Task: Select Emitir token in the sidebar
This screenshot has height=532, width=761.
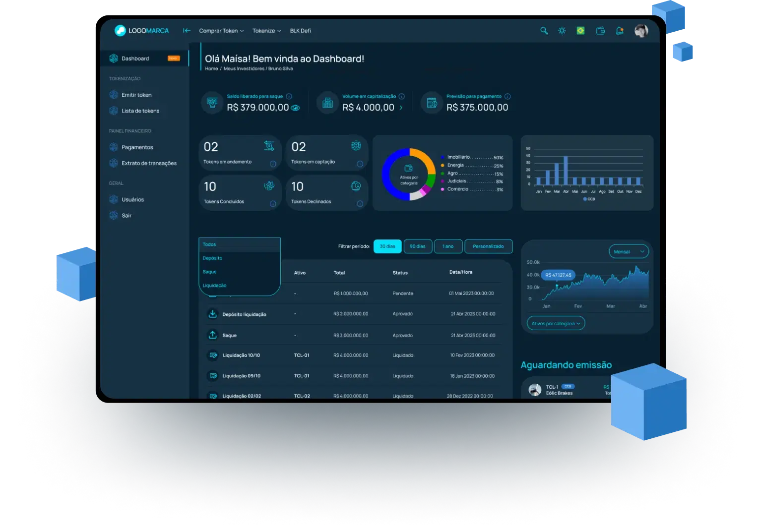Action: click(x=136, y=95)
